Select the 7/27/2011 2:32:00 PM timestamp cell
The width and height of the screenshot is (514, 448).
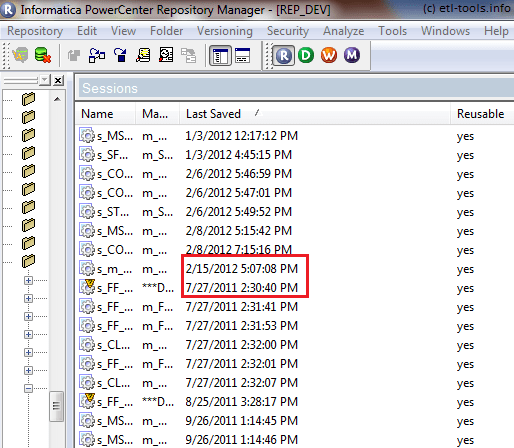tap(242, 345)
